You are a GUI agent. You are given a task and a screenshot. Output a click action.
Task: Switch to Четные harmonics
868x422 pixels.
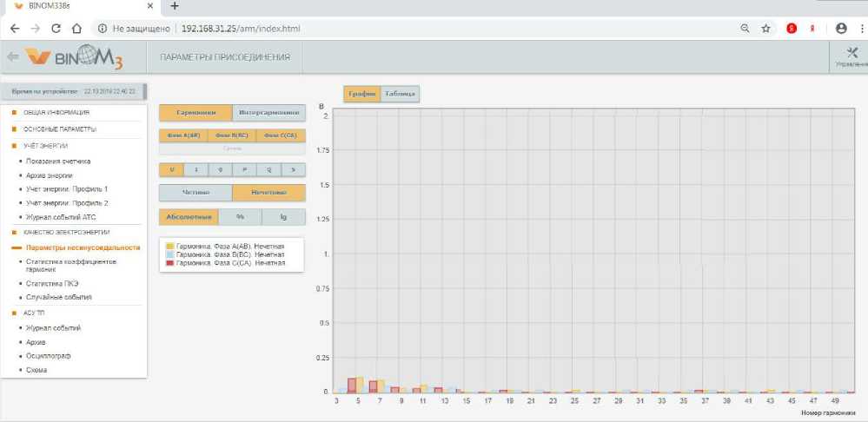coord(195,193)
